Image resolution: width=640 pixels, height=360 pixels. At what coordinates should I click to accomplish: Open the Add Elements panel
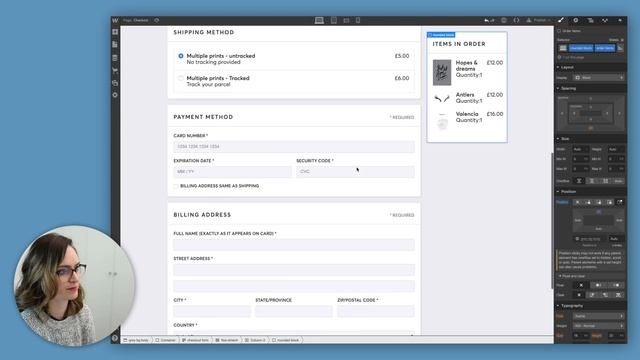(x=115, y=32)
